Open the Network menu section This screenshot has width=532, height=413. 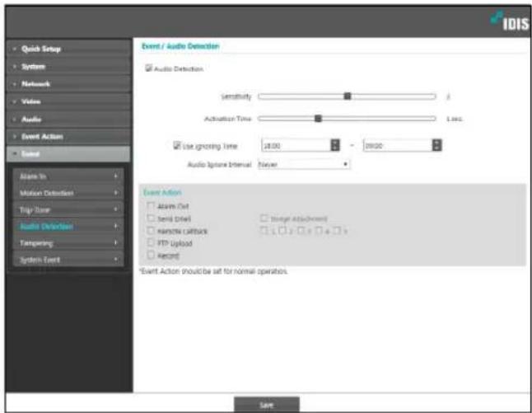click(x=68, y=84)
